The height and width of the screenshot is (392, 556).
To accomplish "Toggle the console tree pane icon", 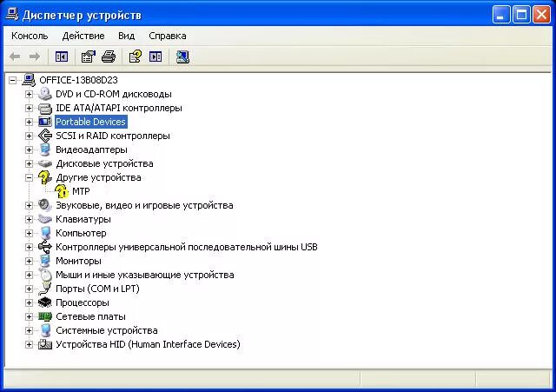I will [x=62, y=56].
